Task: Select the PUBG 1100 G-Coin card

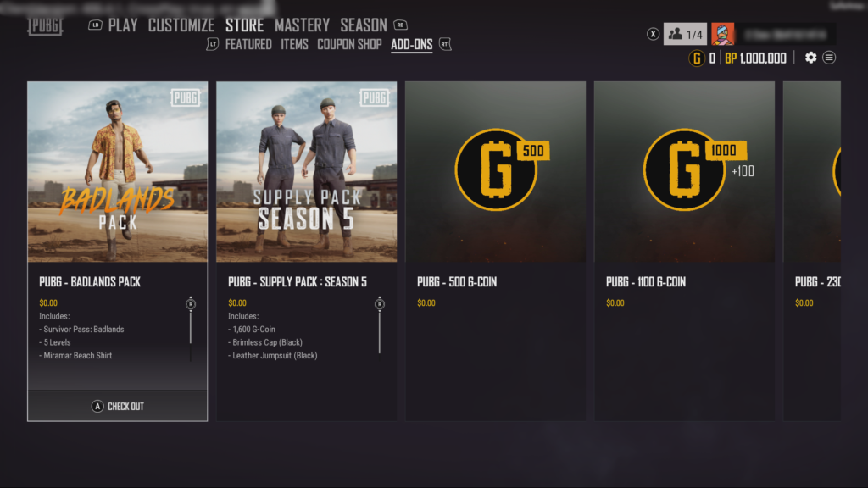Action: [x=684, y=251]
